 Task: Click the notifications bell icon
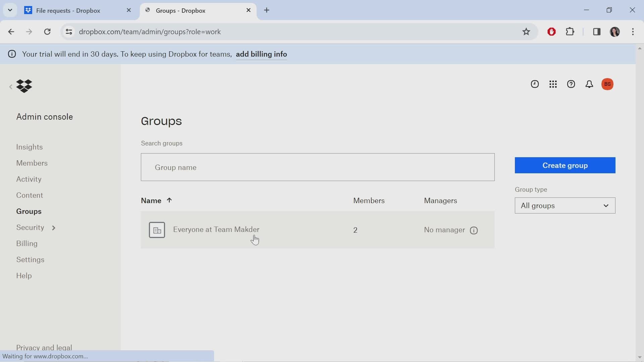click(x=589, y=84)
